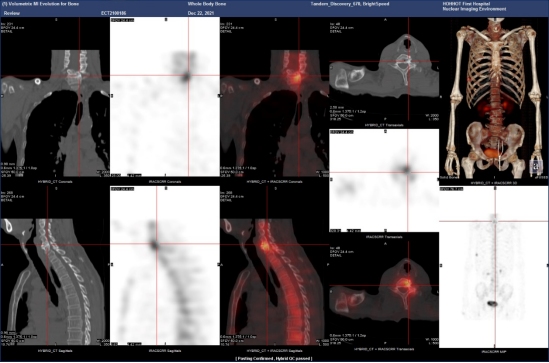
Task: Click the orientation cube in 3D view
Action: 536,166
